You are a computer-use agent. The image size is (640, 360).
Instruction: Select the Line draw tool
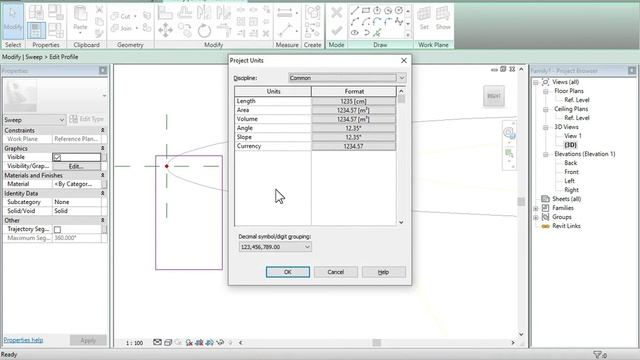click(x=355, y=11)
